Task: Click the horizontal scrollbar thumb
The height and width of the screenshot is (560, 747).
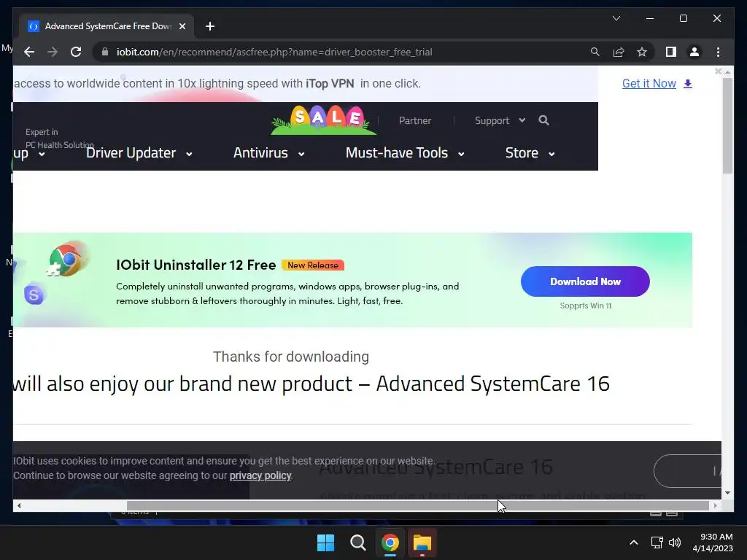Action: click(418, 505)
